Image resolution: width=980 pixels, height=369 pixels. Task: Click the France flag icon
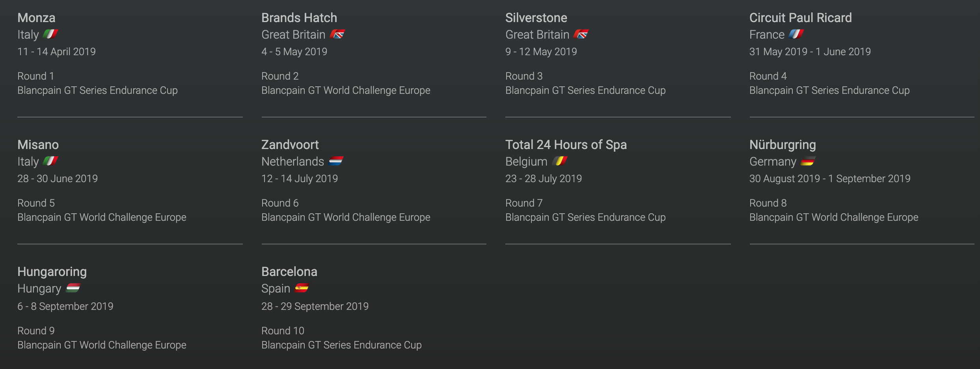[796, 34]
